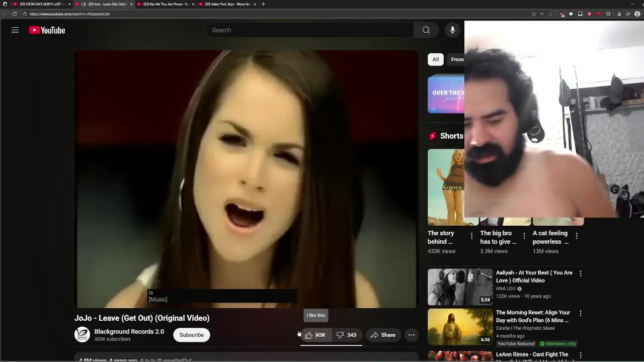Select the All filter chip
The image size is (644, 362).
[x=435, y=59]
